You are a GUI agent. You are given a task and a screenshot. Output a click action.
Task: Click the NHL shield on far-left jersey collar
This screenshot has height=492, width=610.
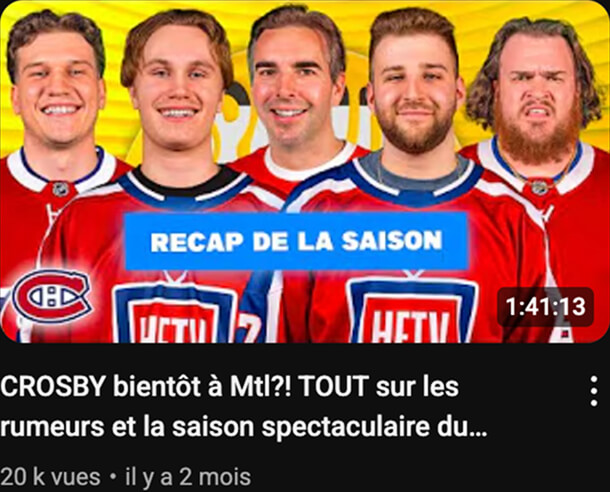tap(61, 189)
